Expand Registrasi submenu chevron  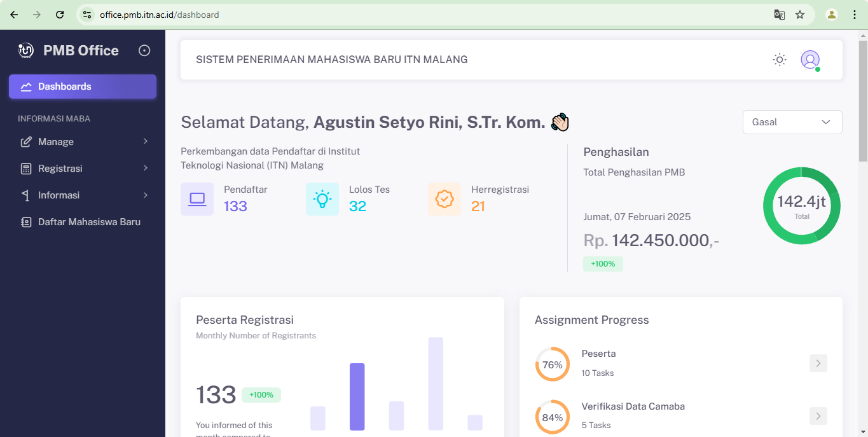tap(146, 168)
